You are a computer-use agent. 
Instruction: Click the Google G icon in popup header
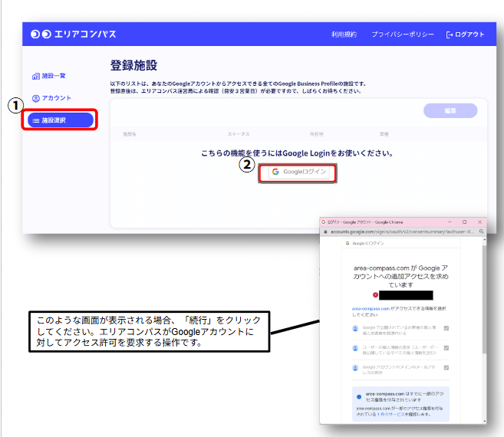[x=345, y=244]
